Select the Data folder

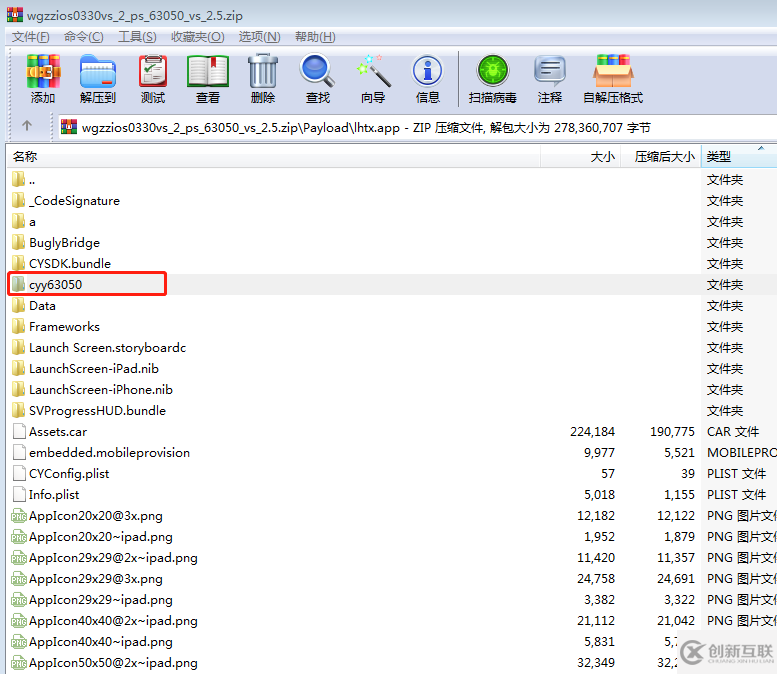pyautogui.click(x=33, y=305)
